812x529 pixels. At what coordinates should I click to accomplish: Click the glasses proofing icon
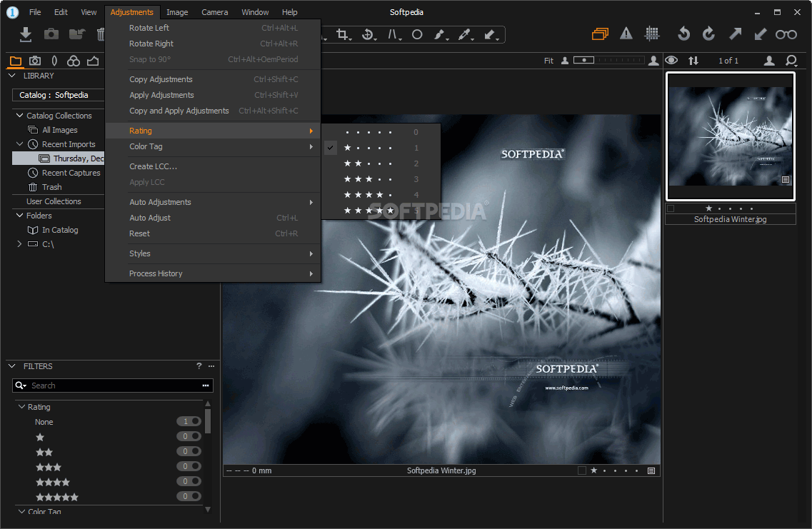click(x=786, y=35)
